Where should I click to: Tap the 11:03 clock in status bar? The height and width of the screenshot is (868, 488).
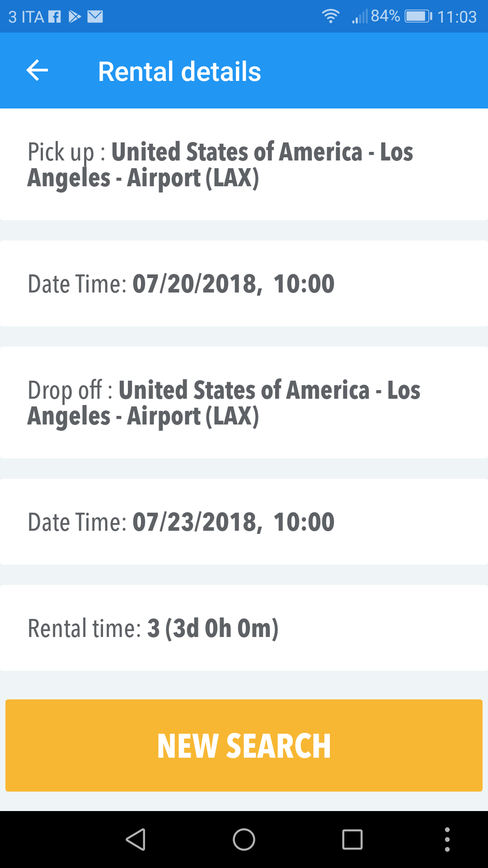[x=457, y=17]
